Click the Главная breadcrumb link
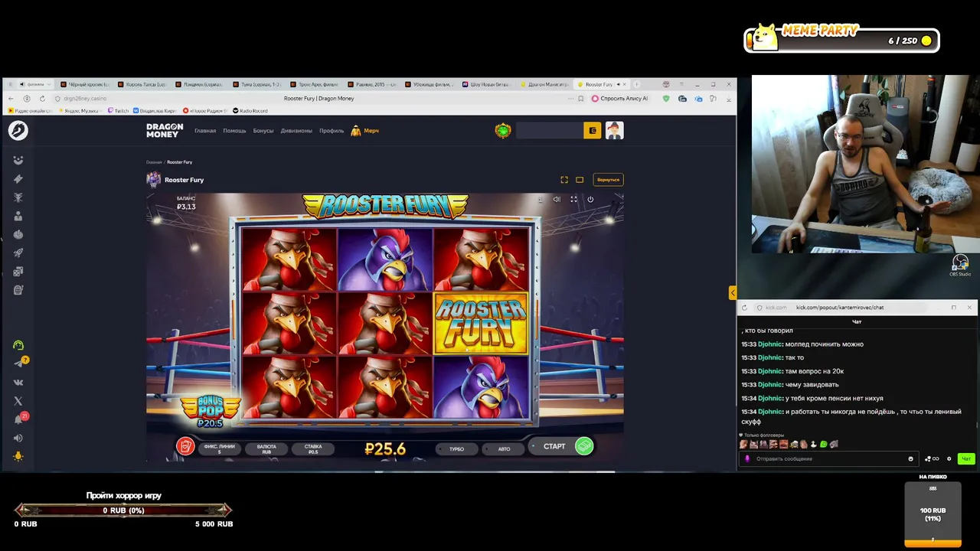This screenshot has height=551, width=980. point(154,162)
